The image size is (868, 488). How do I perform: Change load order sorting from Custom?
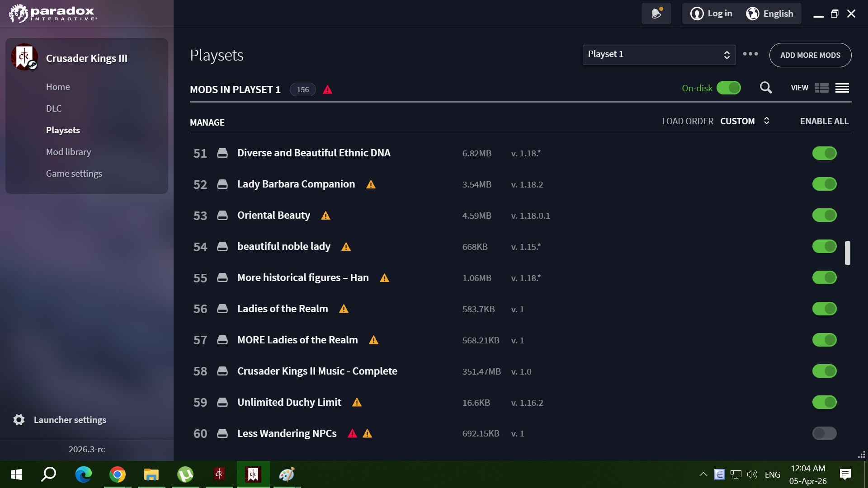(745, 121)
